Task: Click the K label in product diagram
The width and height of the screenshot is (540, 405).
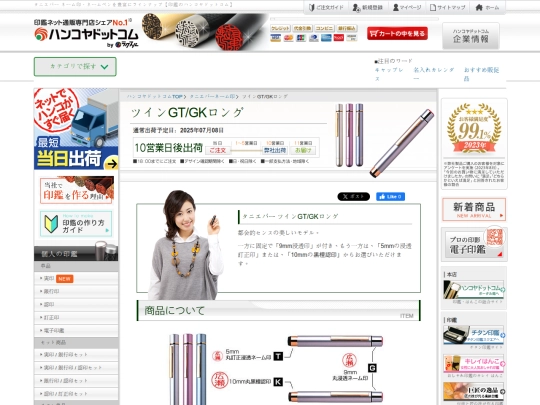Action: 278,382
